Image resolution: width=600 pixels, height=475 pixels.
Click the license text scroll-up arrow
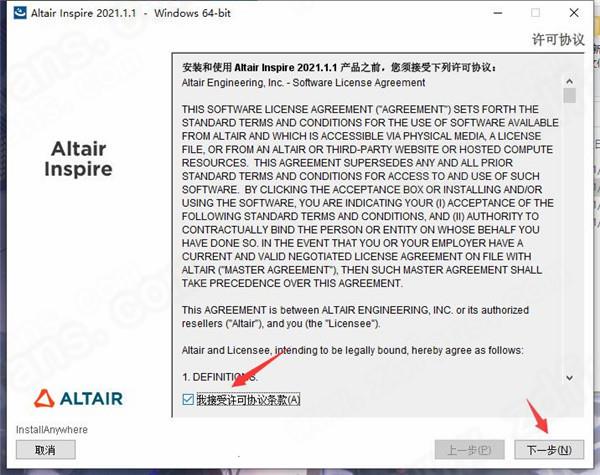pyautogui.click(x=569, y=81)
